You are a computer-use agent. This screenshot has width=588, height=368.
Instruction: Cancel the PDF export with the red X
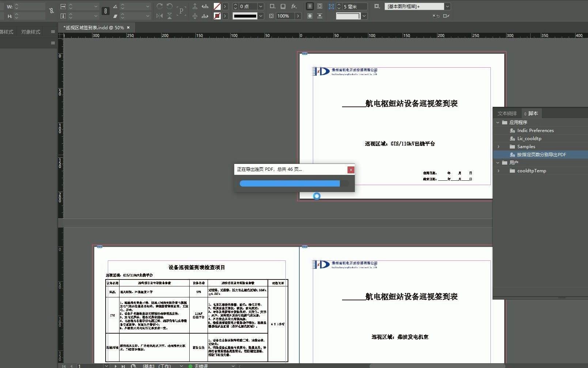coord(351,170)
